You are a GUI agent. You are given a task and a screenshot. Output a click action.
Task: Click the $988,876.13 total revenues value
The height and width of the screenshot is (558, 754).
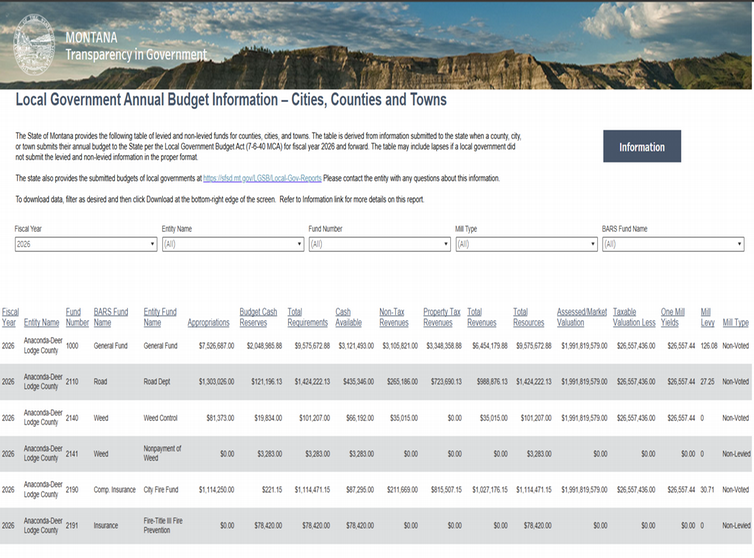click(x=492, y=381)
